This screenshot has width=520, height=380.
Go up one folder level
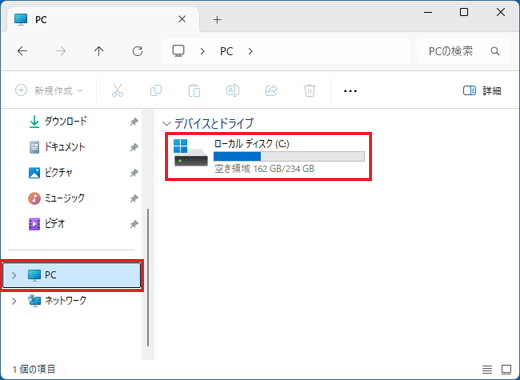coord(99,51)
